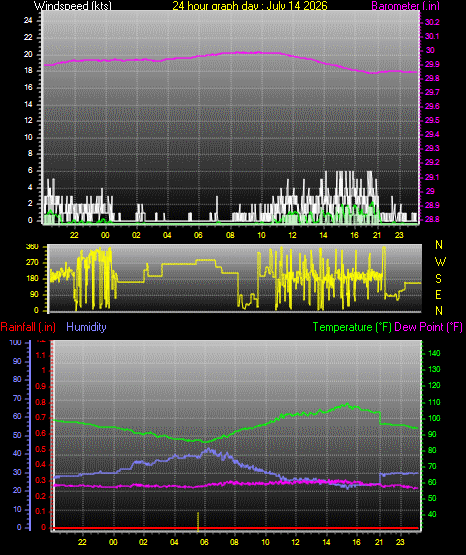Click the "29.1" barometer axis value
This screenshot has width=466, height=555.
click(x=432, y=177)
